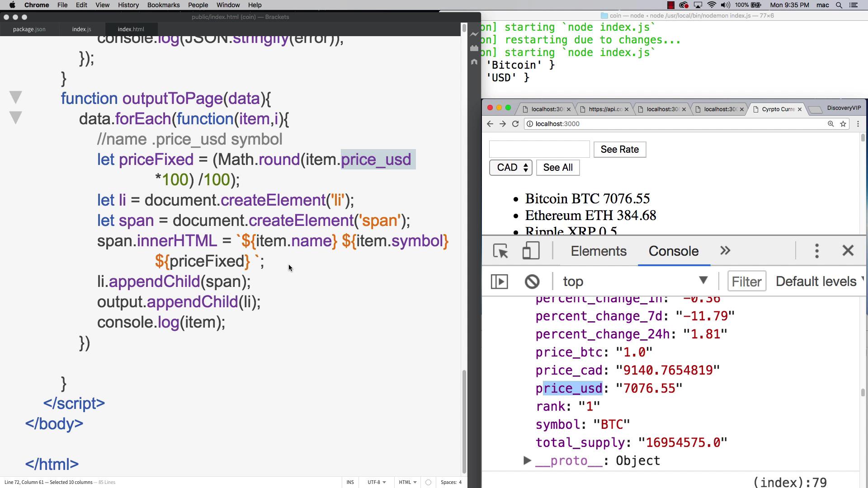Click the See All button

coord(558,168)
